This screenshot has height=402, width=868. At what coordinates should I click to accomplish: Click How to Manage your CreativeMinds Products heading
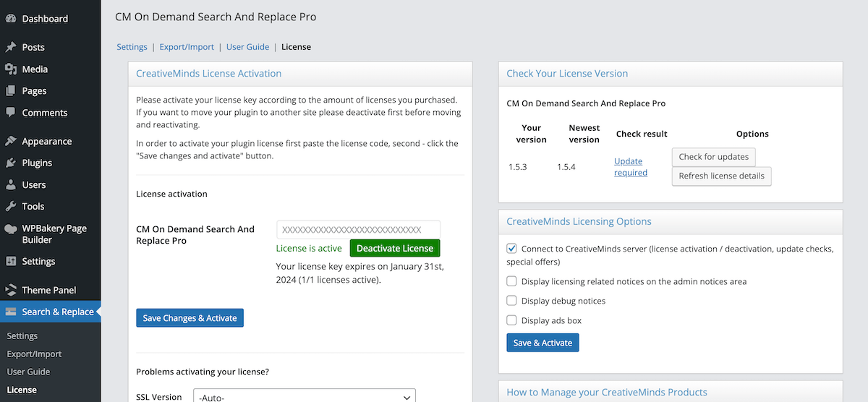click(607, 393)
